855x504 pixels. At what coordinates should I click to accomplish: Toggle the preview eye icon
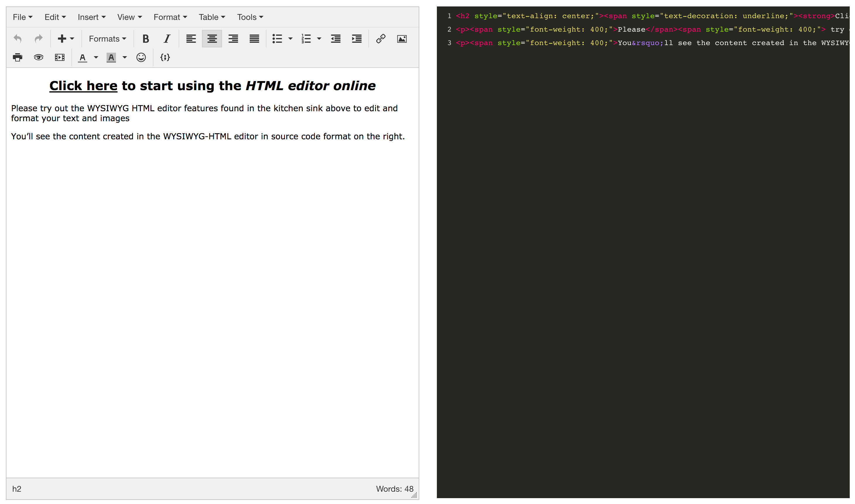pos(39,57)
